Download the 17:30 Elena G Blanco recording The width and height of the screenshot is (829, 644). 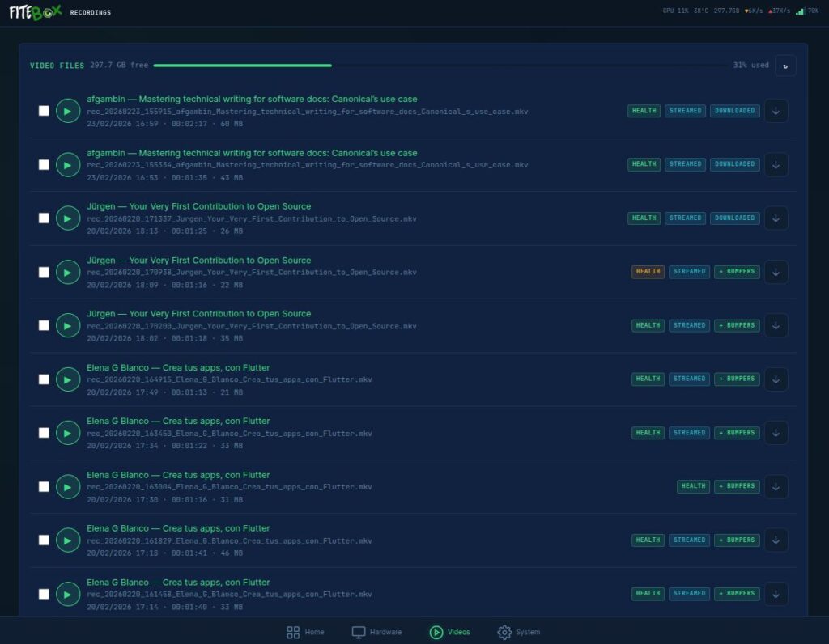[x=776, y=486]
